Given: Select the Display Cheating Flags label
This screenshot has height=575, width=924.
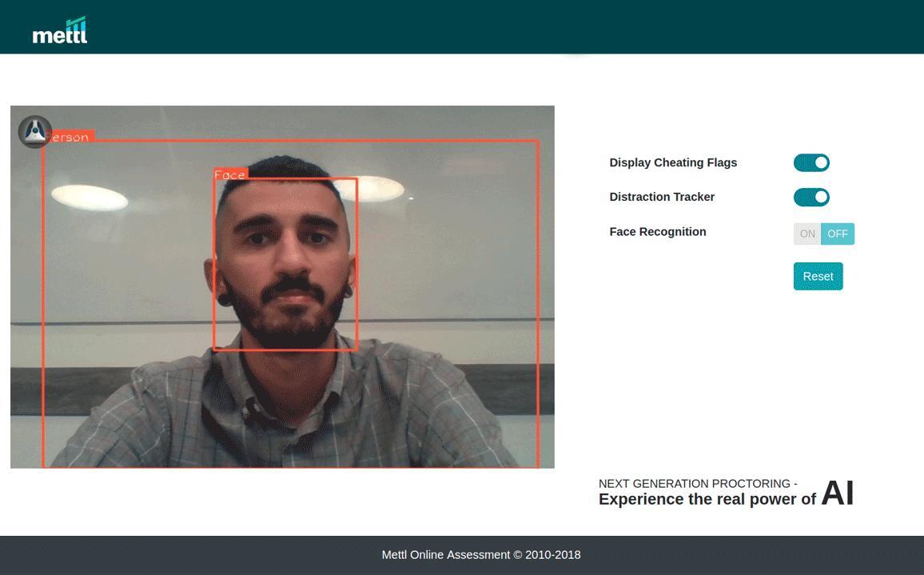Looking at the screenshot, I should point(673,162).
